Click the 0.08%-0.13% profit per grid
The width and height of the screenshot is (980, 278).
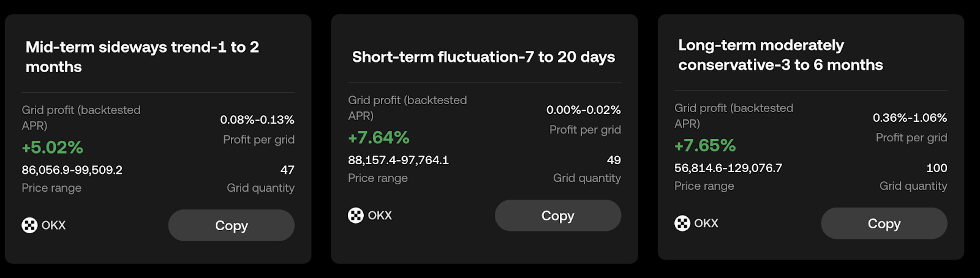[x=257, y=119]
